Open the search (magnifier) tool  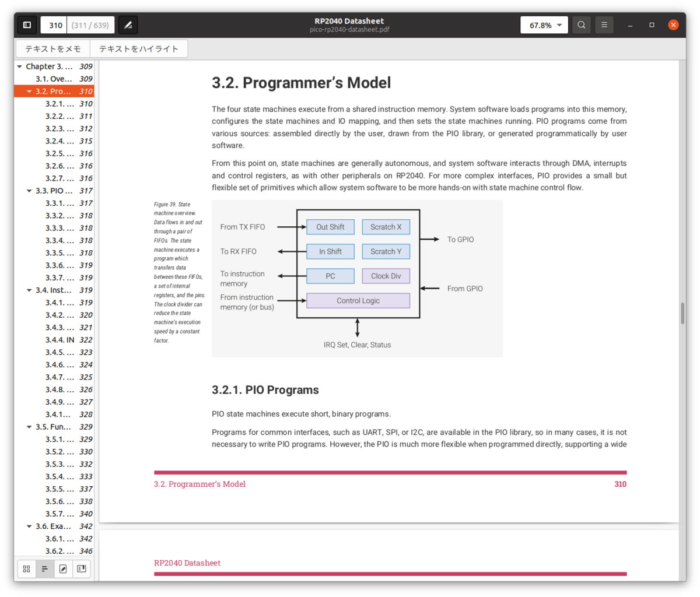[x=582, y=25]
